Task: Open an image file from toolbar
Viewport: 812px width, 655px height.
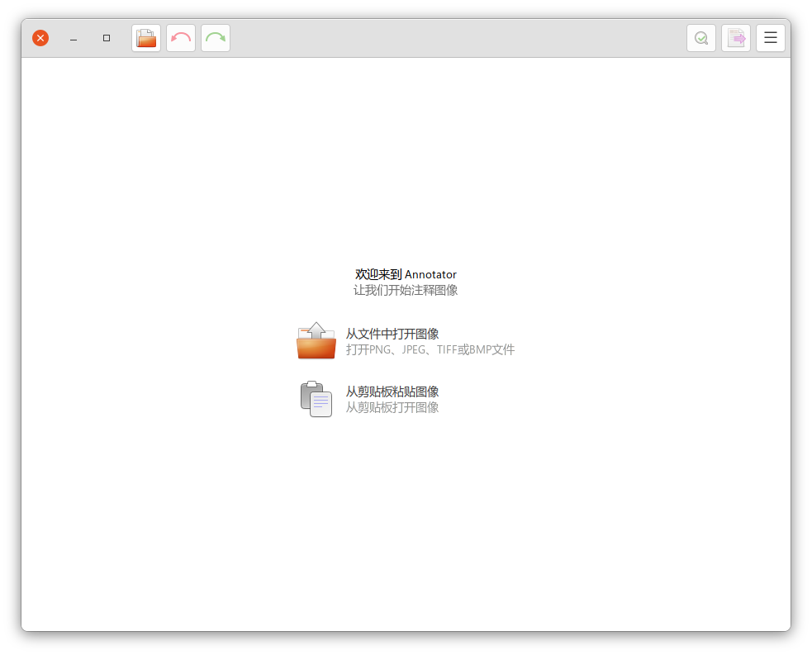Action: (146, 38)
